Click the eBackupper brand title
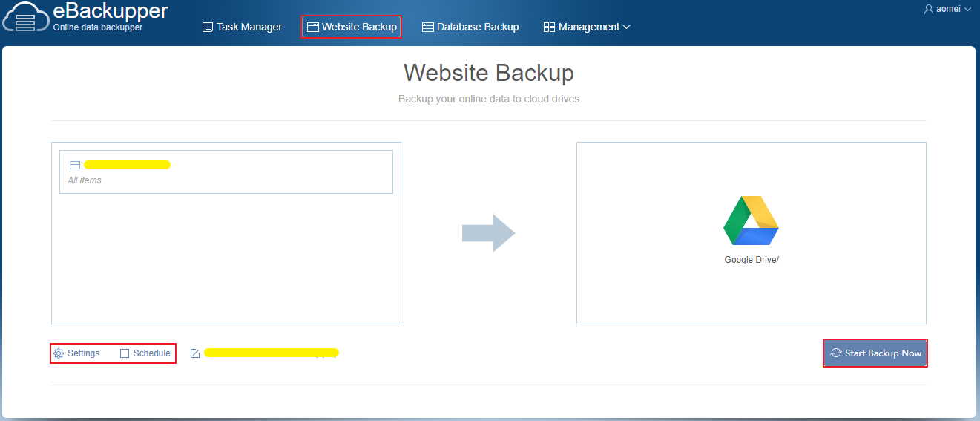This screenshot has height=421, width=980. tap(111, 11)
